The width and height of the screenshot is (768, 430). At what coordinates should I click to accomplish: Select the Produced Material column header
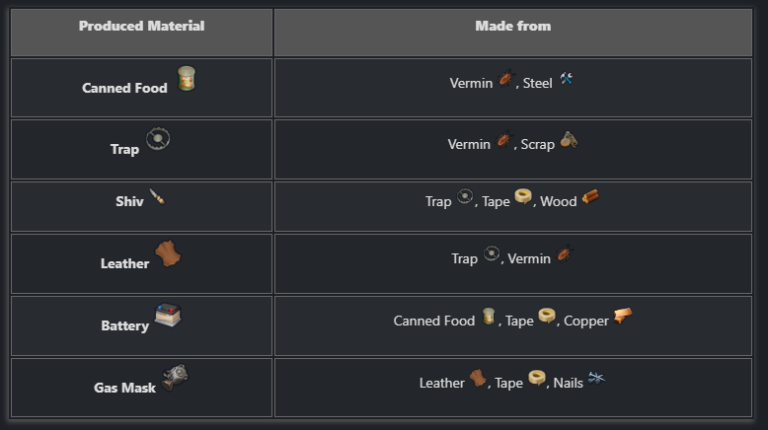141,26
